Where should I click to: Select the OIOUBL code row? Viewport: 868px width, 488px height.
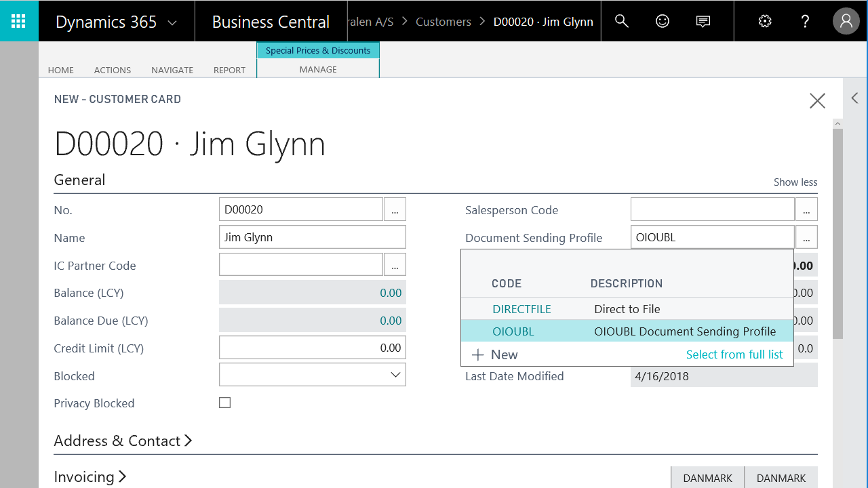click(627, 331)
